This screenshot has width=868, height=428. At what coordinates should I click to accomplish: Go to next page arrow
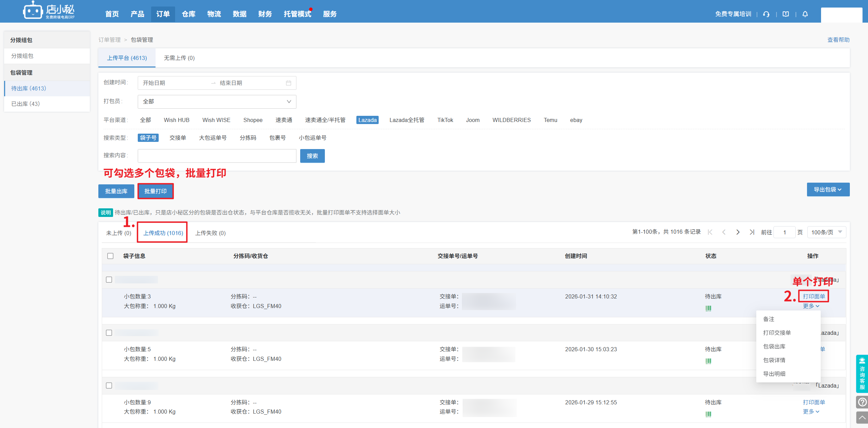(x=738, y=232)
